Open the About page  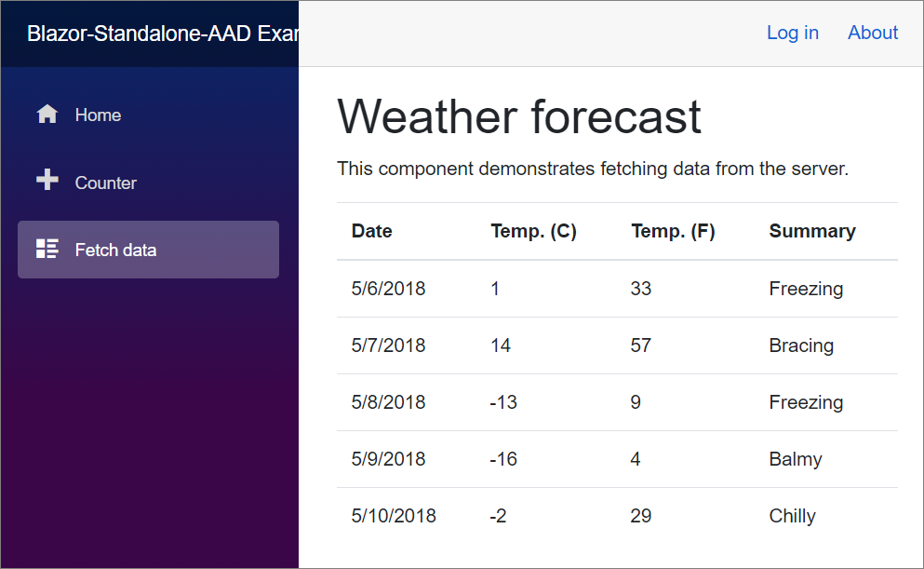(872, 33)
